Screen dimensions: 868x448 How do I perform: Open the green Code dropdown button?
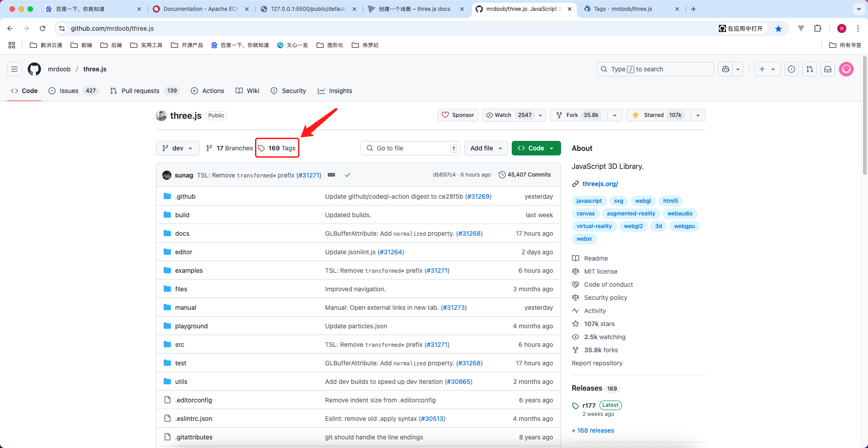coord(536,148)
